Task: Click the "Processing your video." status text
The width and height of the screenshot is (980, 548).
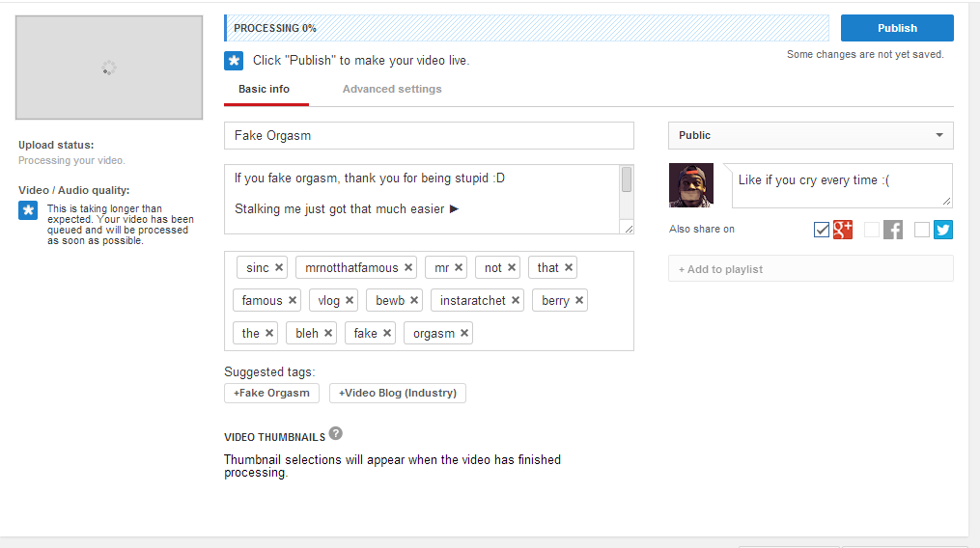Action: (x=71, y=160)
